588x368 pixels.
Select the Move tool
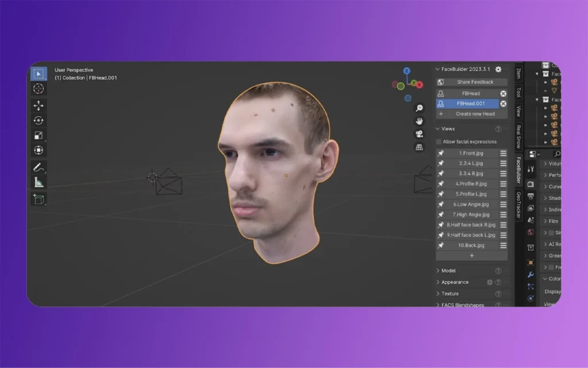point(38,105)
